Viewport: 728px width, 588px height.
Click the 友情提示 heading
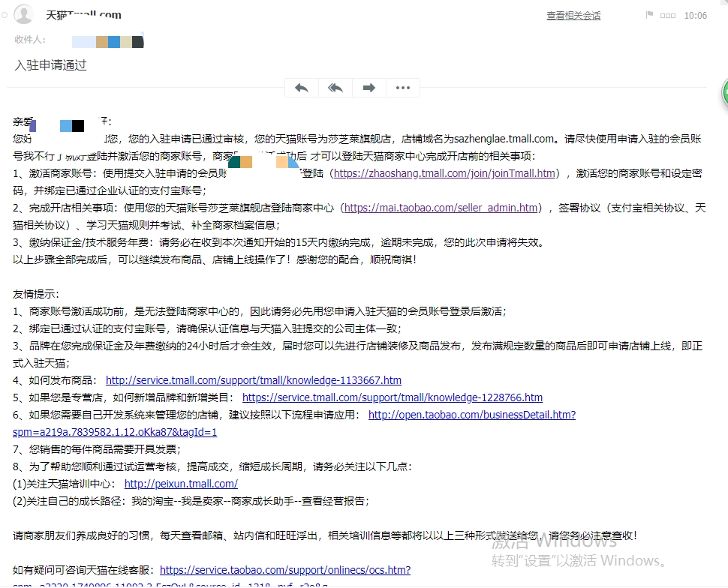pyautogui.click(x=36, y=294)
